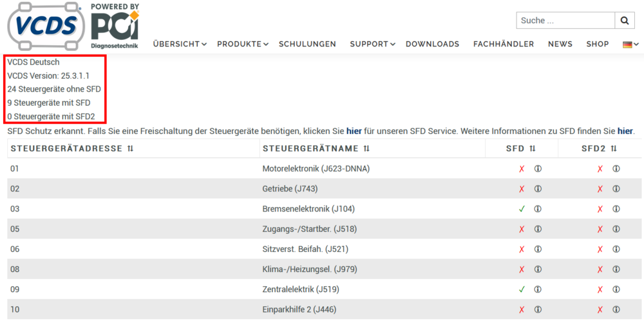This screenshot has width=644, height=321.
Task: Click address cell '03'
Action: pyautogui.click(x=15, y=209)
